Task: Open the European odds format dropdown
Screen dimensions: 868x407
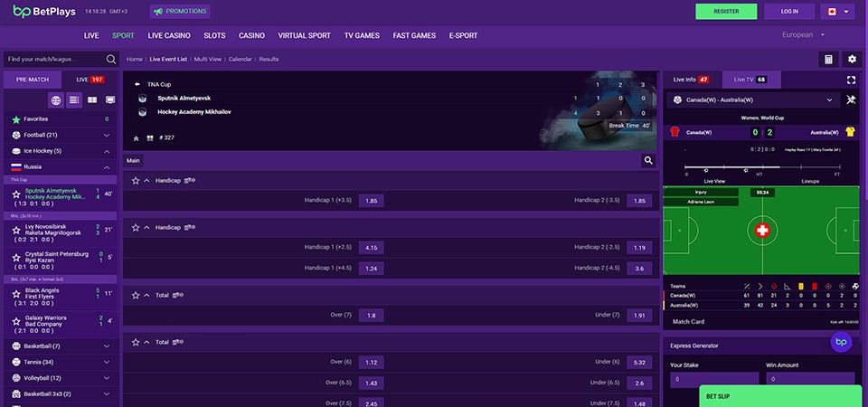Action: click(803, 35)
